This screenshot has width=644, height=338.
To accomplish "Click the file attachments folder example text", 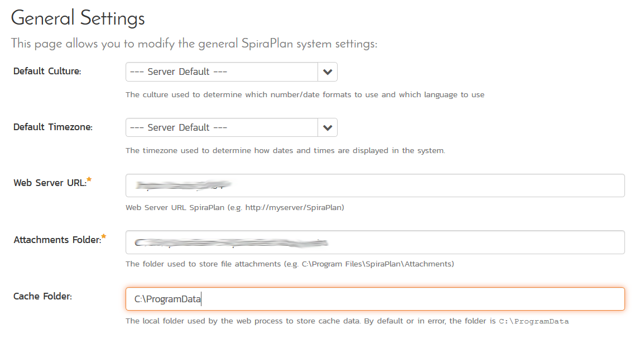I will tap(290, 264).
